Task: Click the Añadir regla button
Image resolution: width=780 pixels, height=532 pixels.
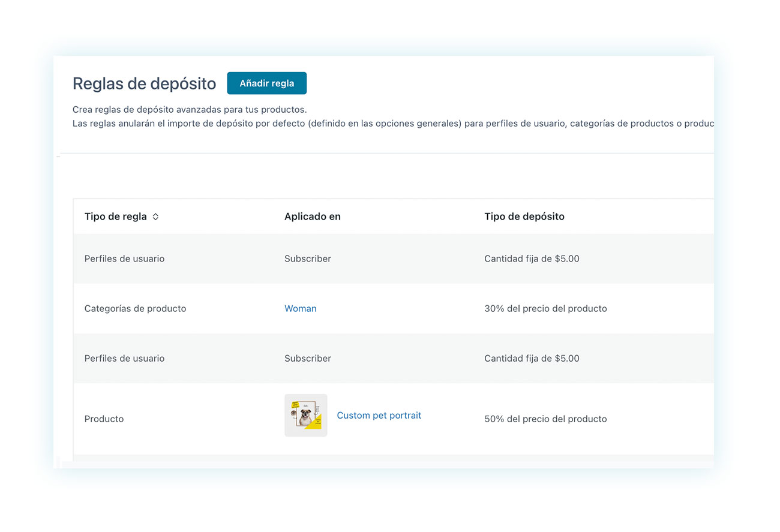Action: [266, 83]
